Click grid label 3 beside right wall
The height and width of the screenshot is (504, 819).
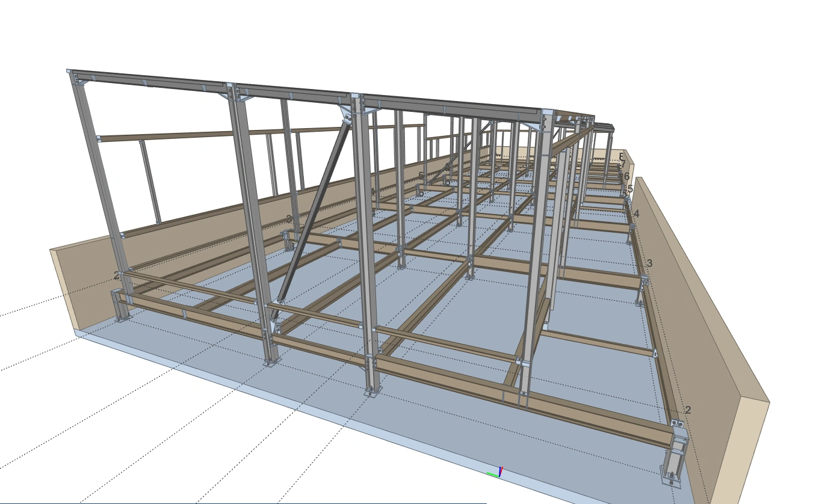tap(649, 263)
